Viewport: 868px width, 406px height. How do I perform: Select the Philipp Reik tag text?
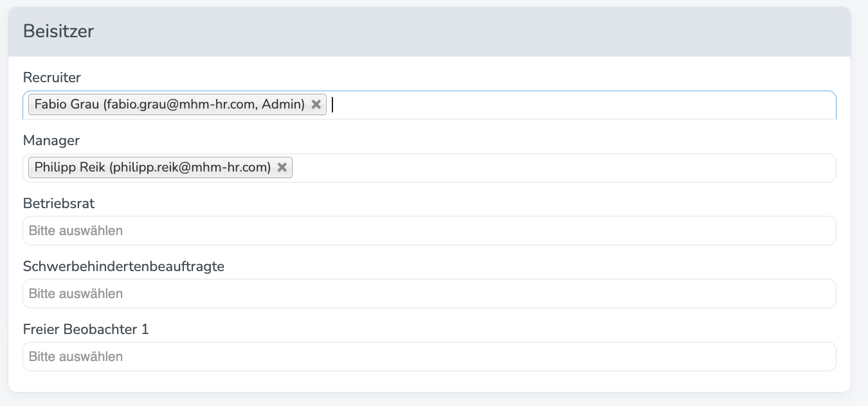point(69,167)
